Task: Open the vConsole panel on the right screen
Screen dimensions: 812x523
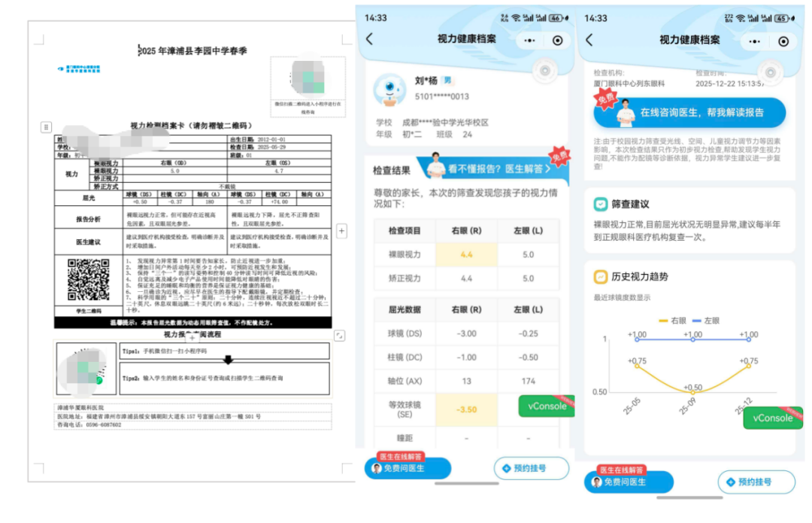Action: click(773, 418)
